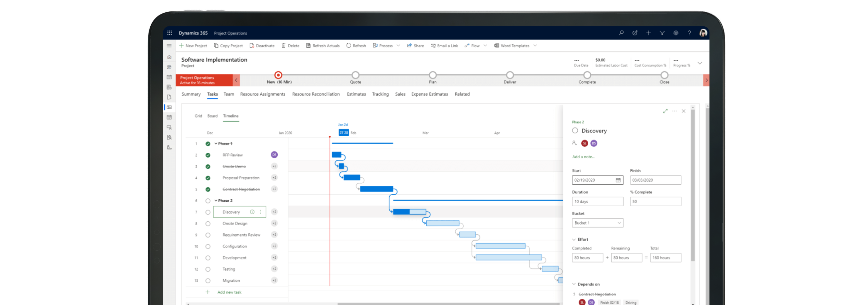Screen dimensions: 868x305
Task: Toggle the hamburger navigation menu
Action: point(169,46)
